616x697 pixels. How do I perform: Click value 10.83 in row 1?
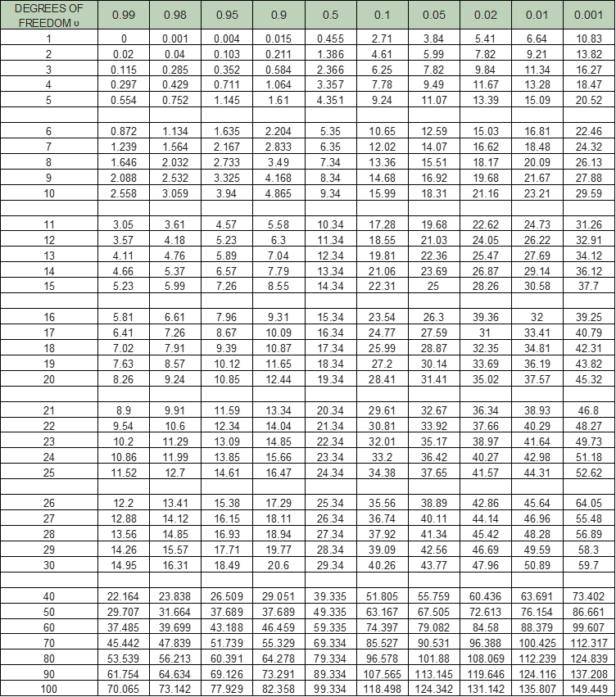pyautogui.click(x=589, y=38)
